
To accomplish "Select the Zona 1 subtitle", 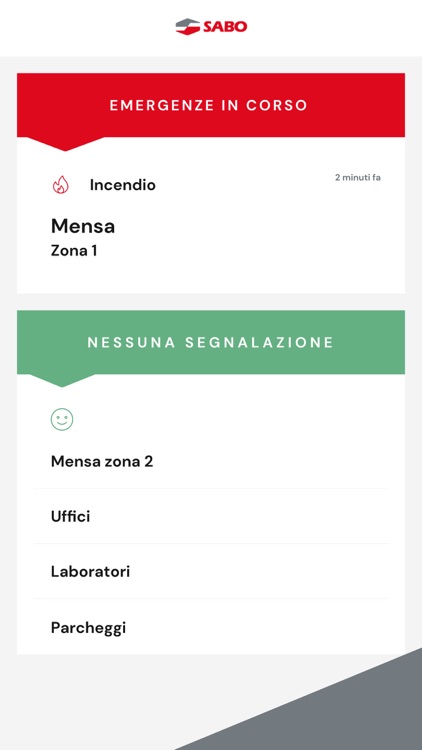I will point(74,251).
